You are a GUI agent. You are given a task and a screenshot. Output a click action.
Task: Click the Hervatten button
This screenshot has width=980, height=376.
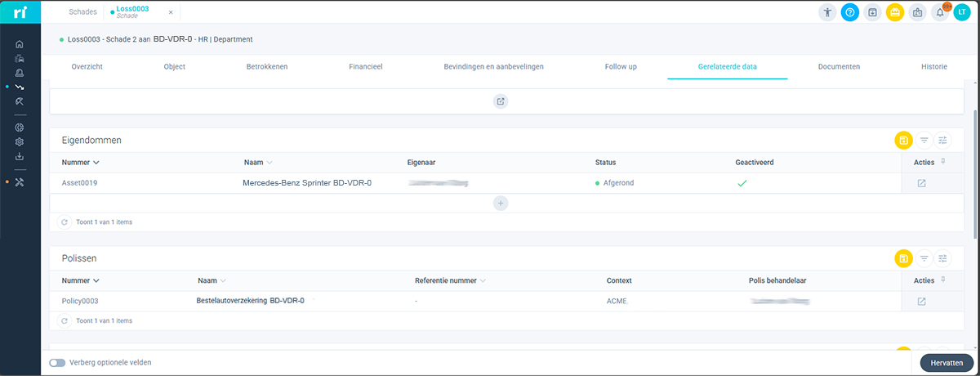coord(947,363)
